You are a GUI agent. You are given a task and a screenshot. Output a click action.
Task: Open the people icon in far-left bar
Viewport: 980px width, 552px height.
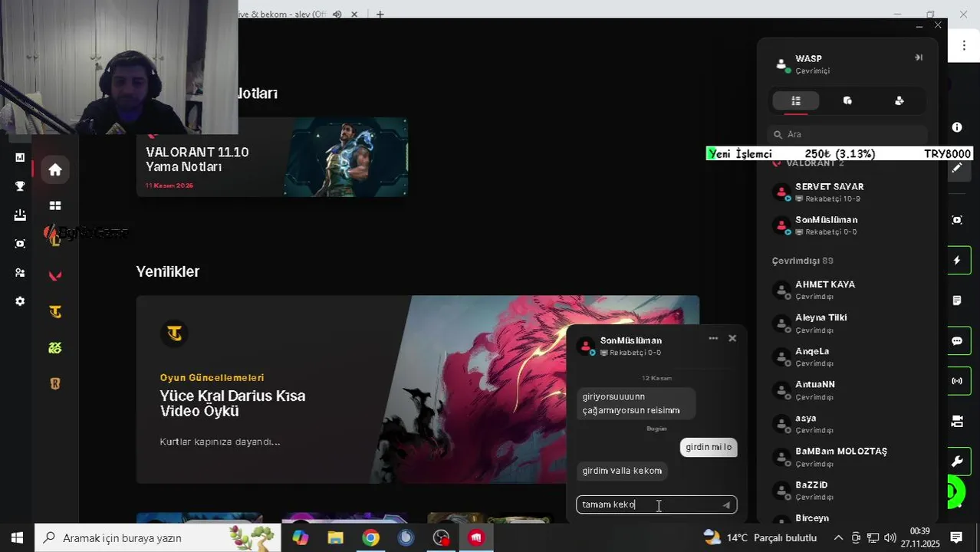pos(20,273)
